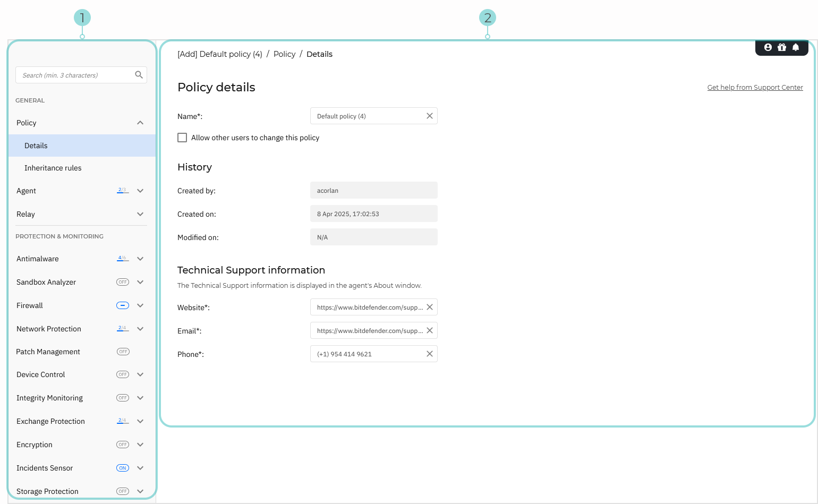
Task: Click the gift icon for what's new
Action: pos(782,47)
